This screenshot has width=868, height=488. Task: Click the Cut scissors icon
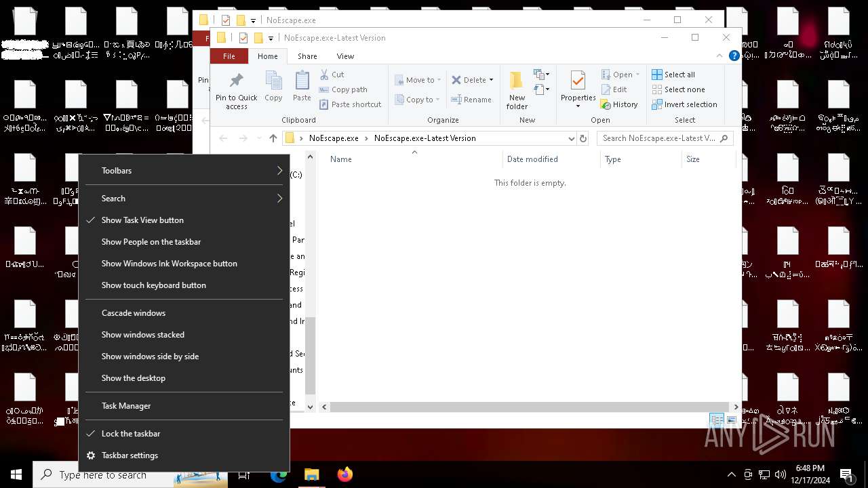pyautogui.click(x=324, y=75)
